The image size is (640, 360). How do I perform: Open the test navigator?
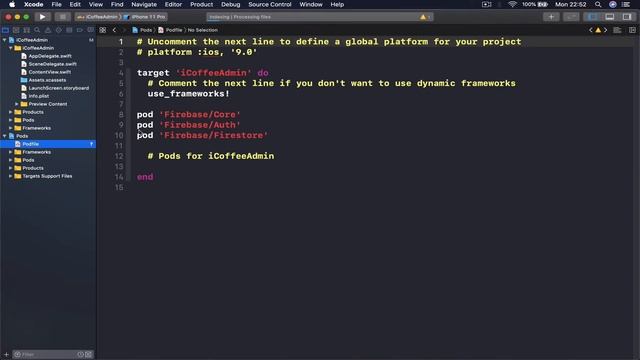[58, 30]
